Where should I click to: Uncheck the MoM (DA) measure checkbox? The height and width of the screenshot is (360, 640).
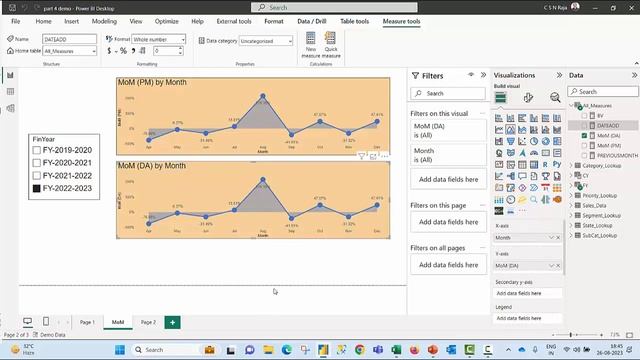click(x=584, y=136)
